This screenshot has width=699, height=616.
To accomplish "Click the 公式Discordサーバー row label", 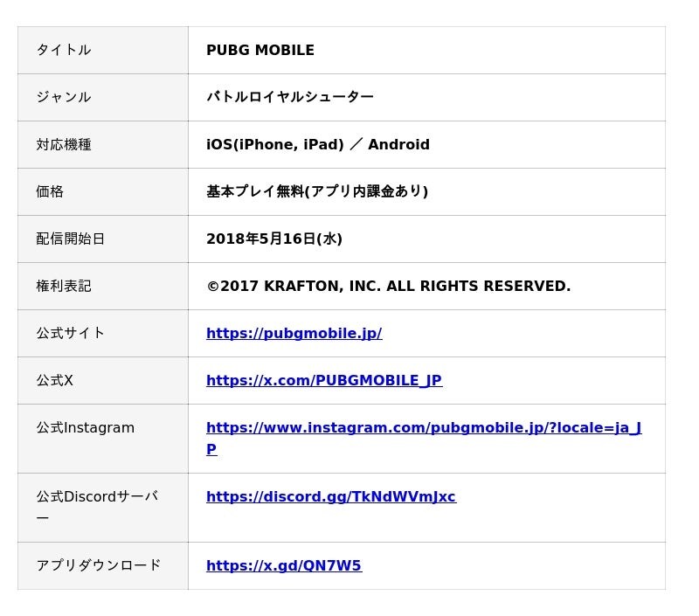I will pos(96,497).
